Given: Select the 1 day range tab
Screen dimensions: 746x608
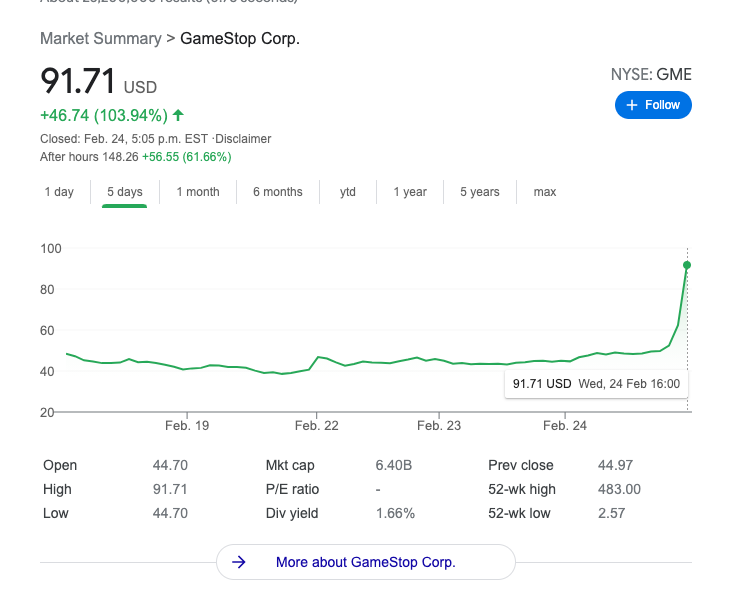Looking at the screenshot, I should click(x=59, y=192).
